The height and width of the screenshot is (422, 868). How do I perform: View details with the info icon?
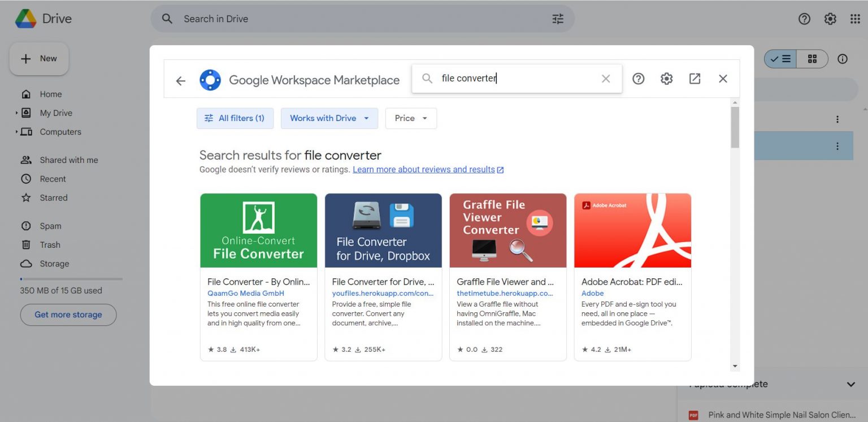click(x=843, y=59)
